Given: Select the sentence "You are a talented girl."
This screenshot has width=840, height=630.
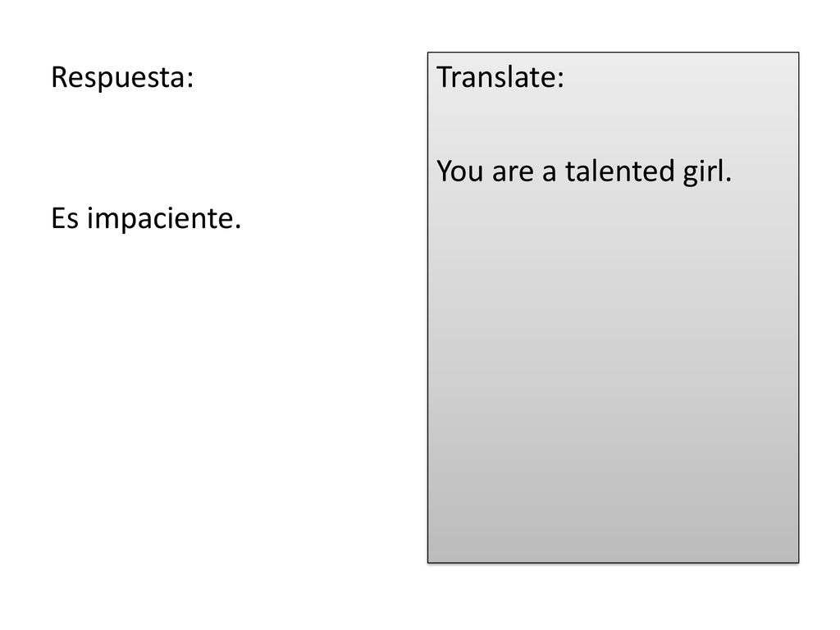Looking at the screenshot, I should click(x=584, y=171).
